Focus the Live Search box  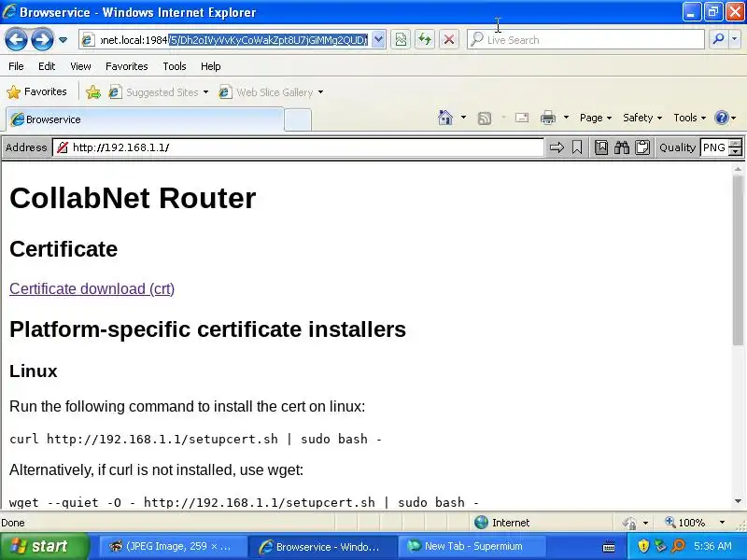click(586, 40)
